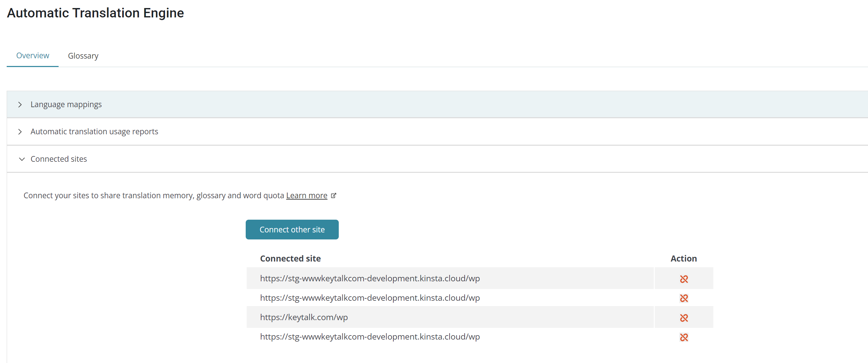The image size is (868, 363).
Task: Click disconnect icon in second connected site row
Action: click(x=684, y=298)
